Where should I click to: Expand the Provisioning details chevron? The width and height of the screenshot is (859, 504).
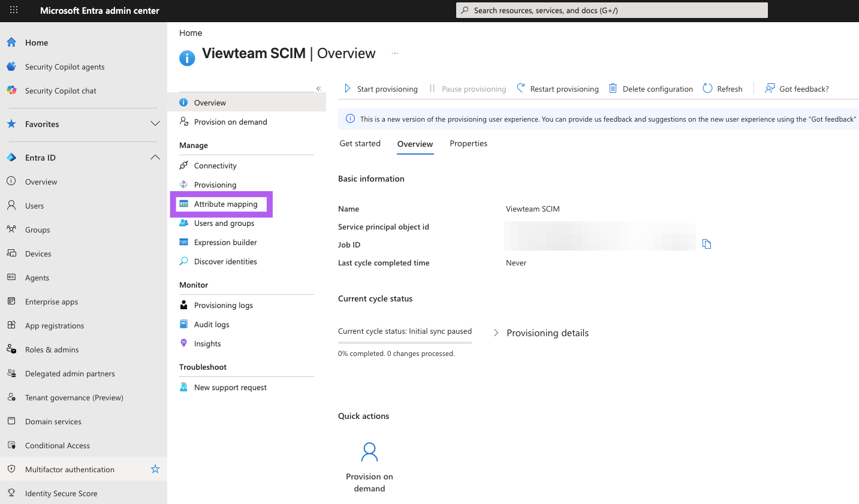496,333
